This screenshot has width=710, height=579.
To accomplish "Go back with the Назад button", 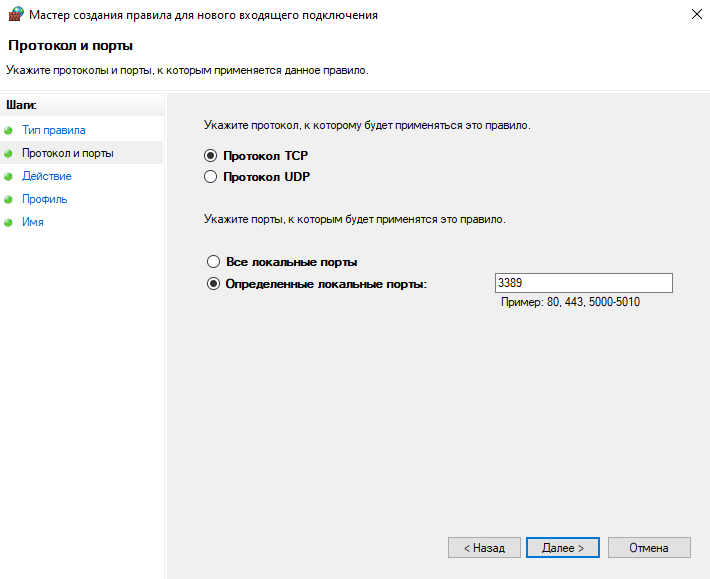I will (484, 548).
